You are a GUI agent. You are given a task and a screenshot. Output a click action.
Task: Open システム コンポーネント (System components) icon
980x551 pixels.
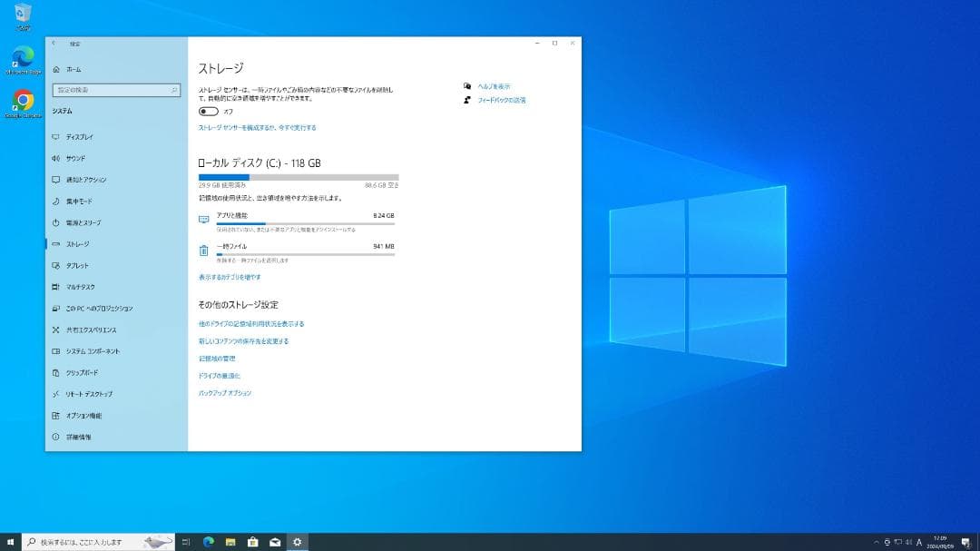point(56,351)
